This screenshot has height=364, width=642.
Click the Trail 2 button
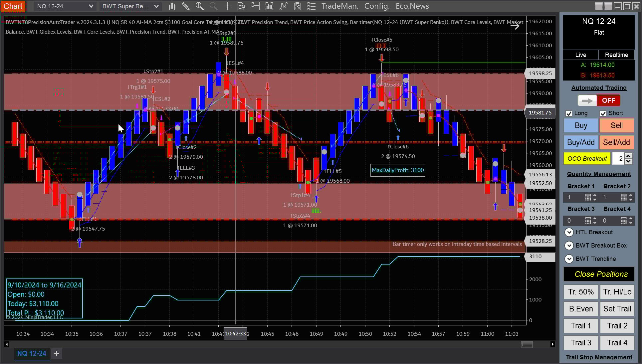point(617,326)
